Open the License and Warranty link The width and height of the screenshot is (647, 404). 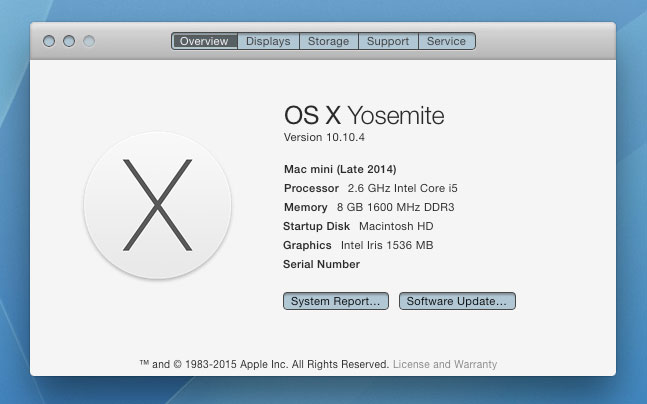coord(445,364)
